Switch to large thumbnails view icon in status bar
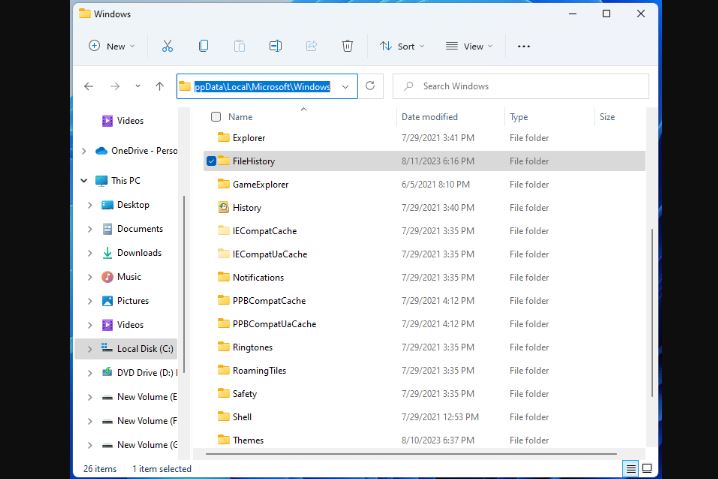Screen dimensions: 718x479 [x=647, y=468]
